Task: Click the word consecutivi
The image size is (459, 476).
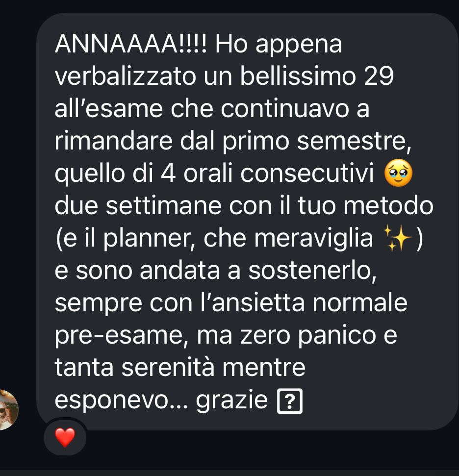Action: [307, 173]
